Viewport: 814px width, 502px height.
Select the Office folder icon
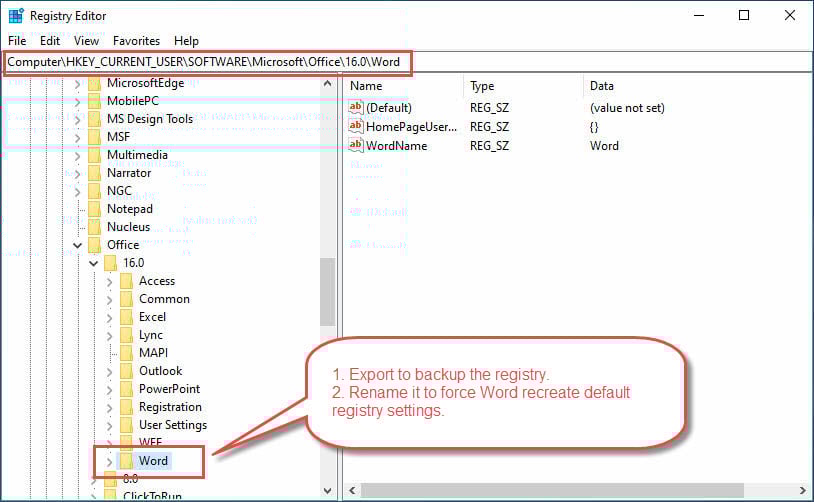click(x=94, y=245)
